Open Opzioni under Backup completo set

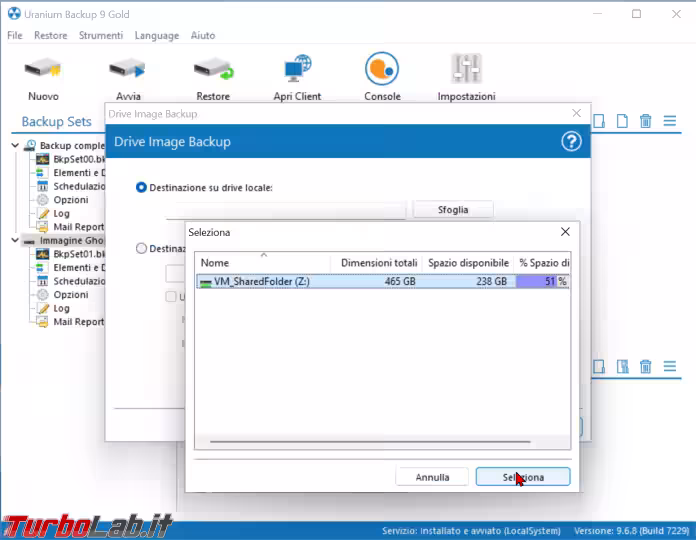click(62, 200)
